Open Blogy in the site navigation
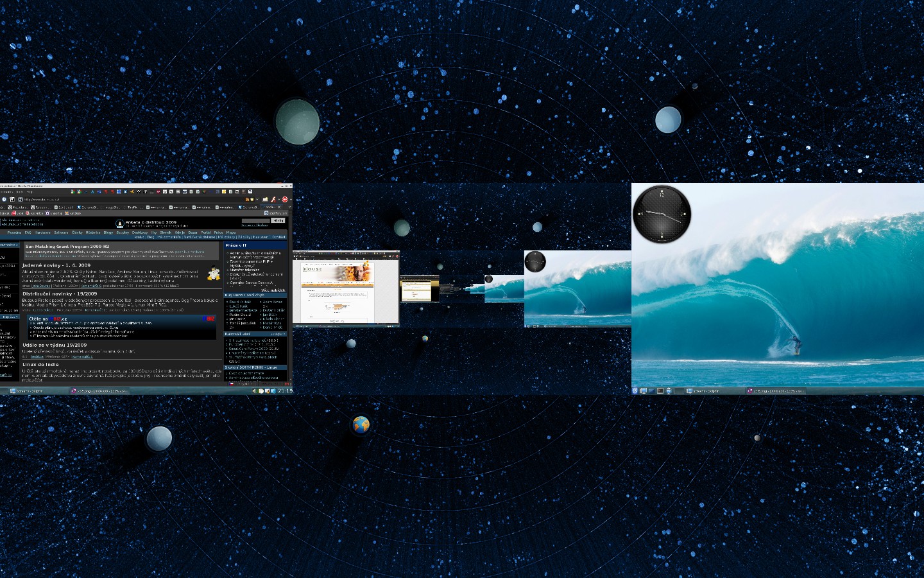Viewport: 924px width, 578px height. click(x=108, y=232)
